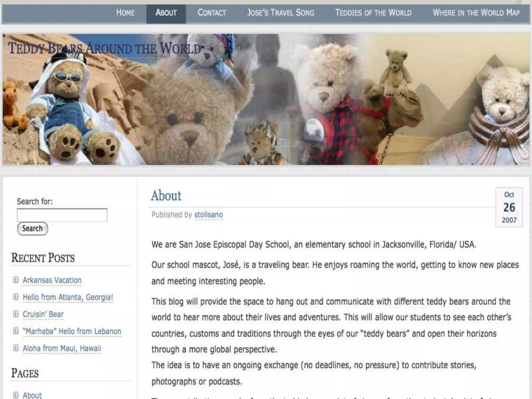
Task: Open Jose's Travel Song page
Action: pyautogui.click(x=281, y=13)
